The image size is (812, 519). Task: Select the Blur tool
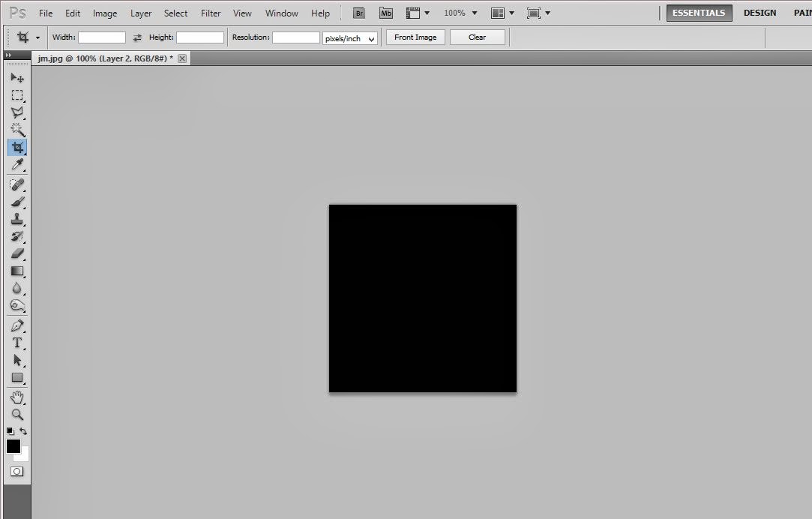coord(17,288)
